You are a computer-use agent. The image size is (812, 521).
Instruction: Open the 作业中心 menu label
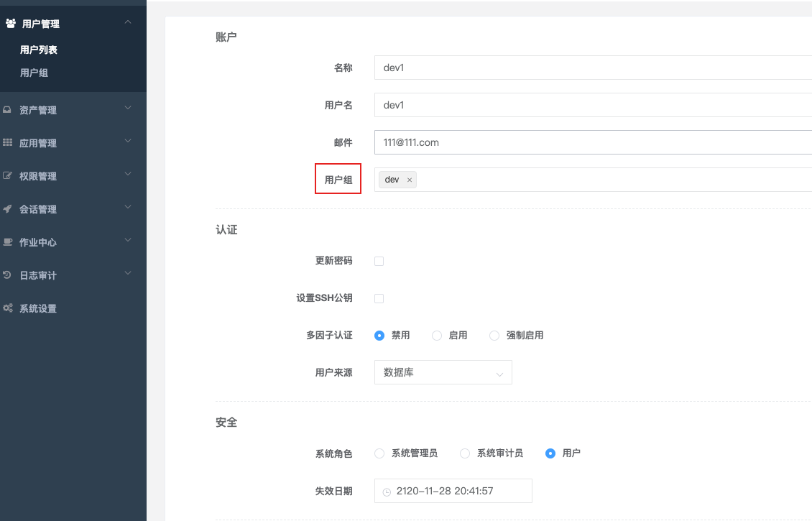point(38,242)
